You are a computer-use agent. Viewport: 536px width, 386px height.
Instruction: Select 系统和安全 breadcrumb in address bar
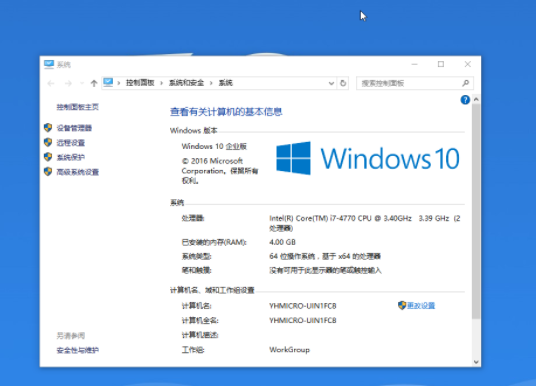point(186,83)
